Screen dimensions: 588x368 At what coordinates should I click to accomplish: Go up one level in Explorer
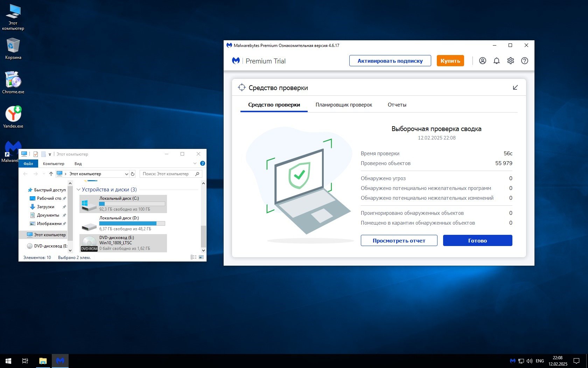tap(51, 174)
